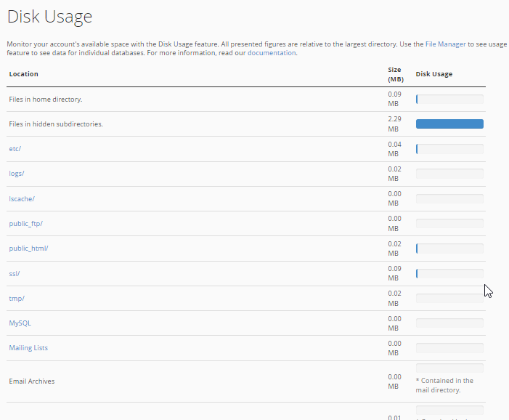Click the empty usage bar for lscache/

coord(449,198)
